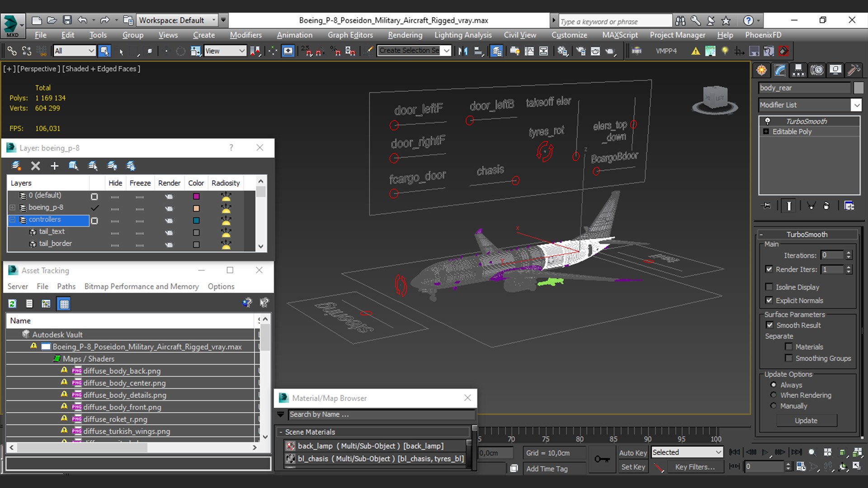Open the selection filter All dropdown
This screenshot has width=868, height=488.
coord(75,51)
